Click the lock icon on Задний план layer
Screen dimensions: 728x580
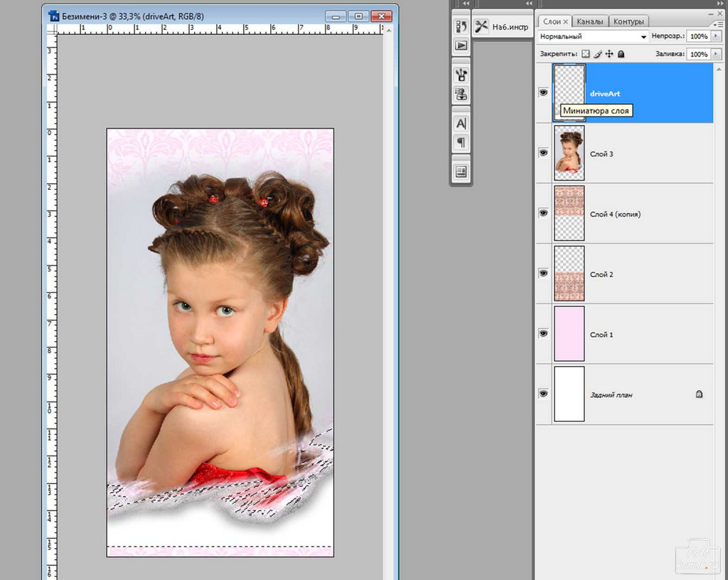click(x=699, y=394)
